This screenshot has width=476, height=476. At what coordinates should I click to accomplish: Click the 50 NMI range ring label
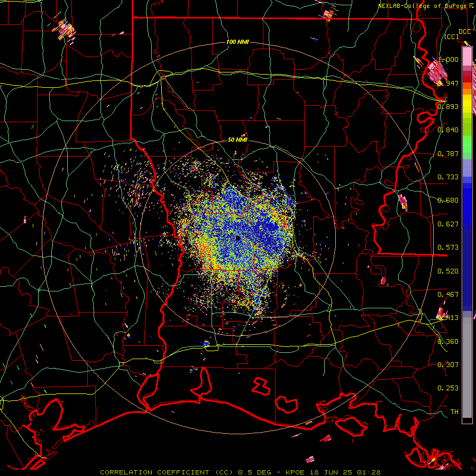point(237,140)
